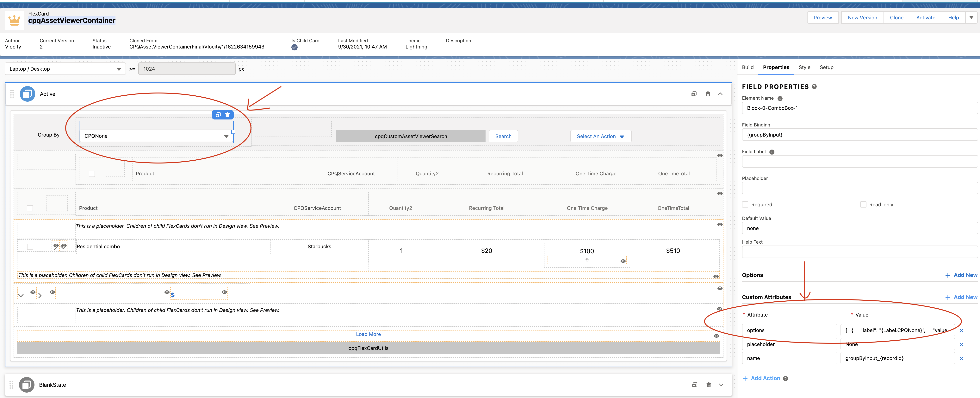Open the Select An Action dropdown
The height and width of the screenshot is (398, 980).
coord(601,136)
